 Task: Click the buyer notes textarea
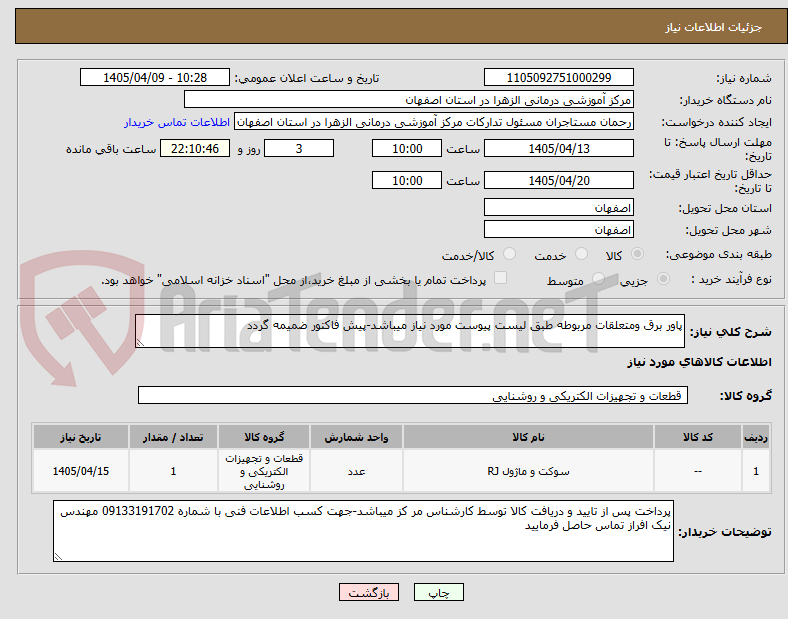point(363,531)
